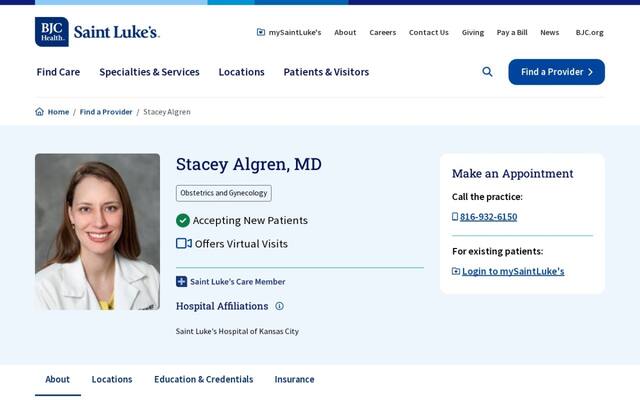The image size is (640, 400).
Task: Open the Find Care menu
Action: [x=58, y=72]
